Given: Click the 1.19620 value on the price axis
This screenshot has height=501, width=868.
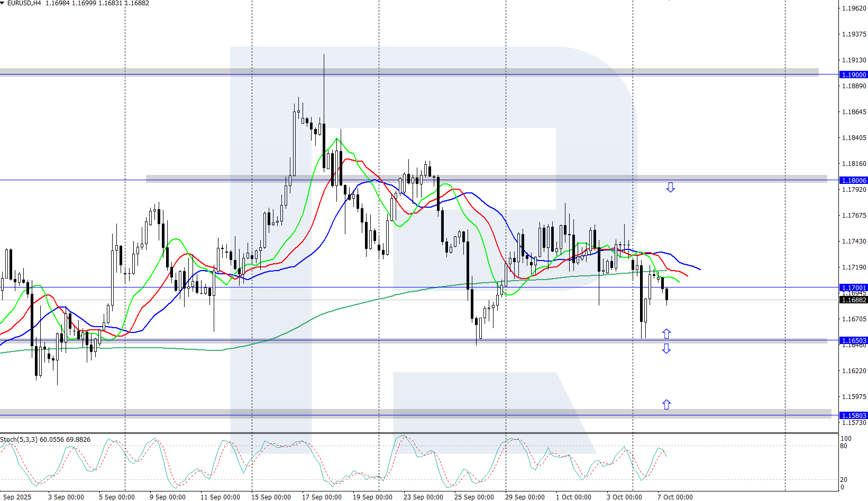Looking at the screenshot, I should [x=854, y=8].
